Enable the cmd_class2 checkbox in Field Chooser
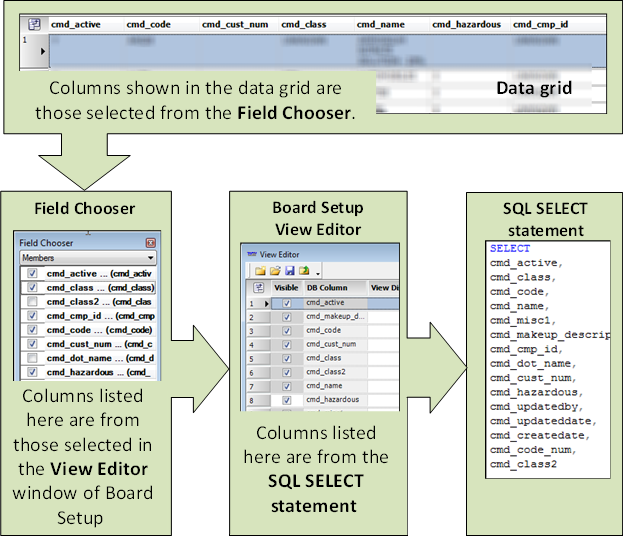 [33, 301]
